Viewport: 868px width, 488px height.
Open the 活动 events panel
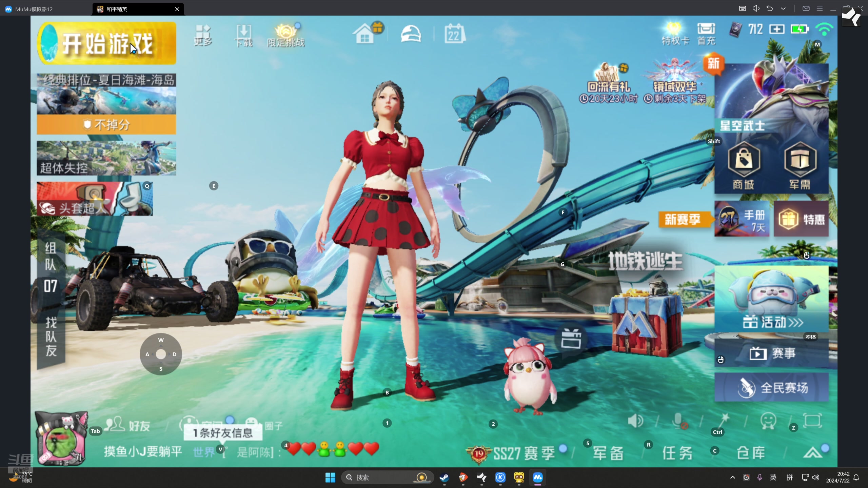pos(772,299)
